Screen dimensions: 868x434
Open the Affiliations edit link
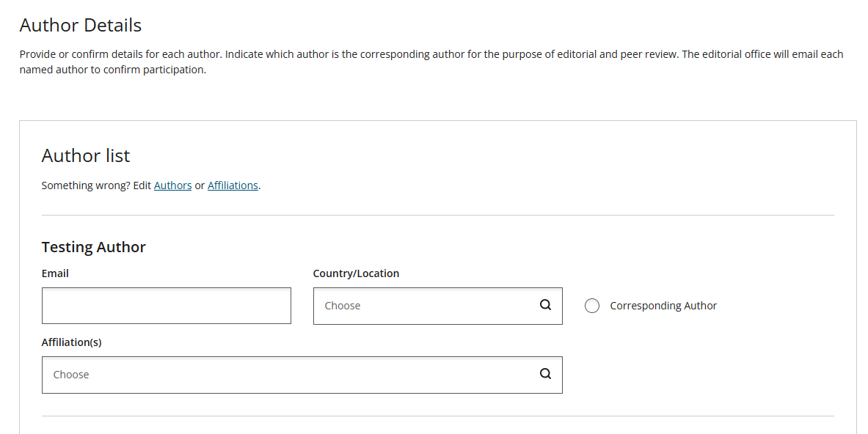coord(233,185)
